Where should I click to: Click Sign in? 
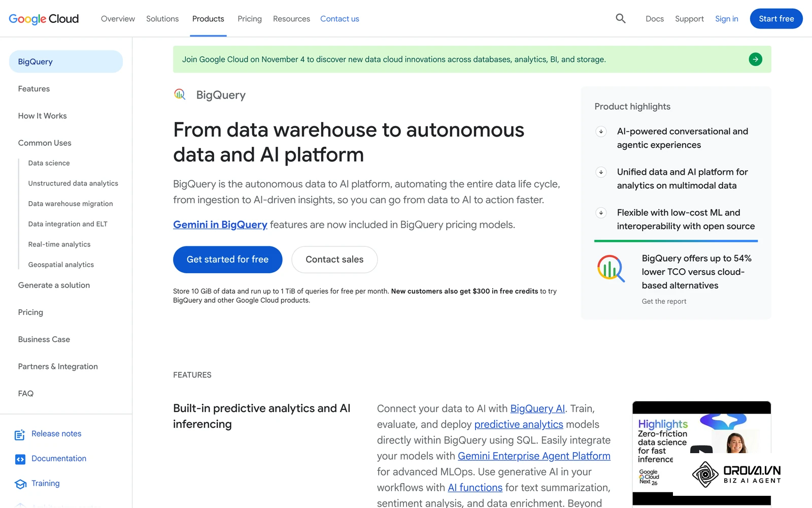click(726, 19)
